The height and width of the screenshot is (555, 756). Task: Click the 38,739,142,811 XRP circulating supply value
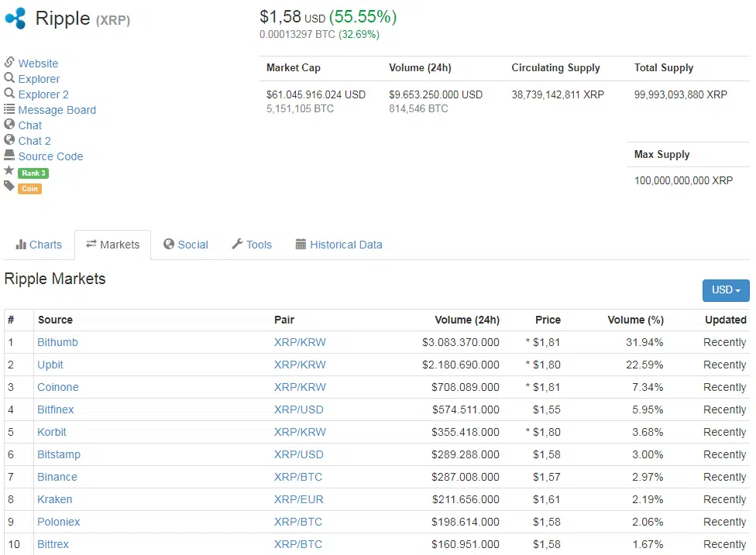[558, 94]
